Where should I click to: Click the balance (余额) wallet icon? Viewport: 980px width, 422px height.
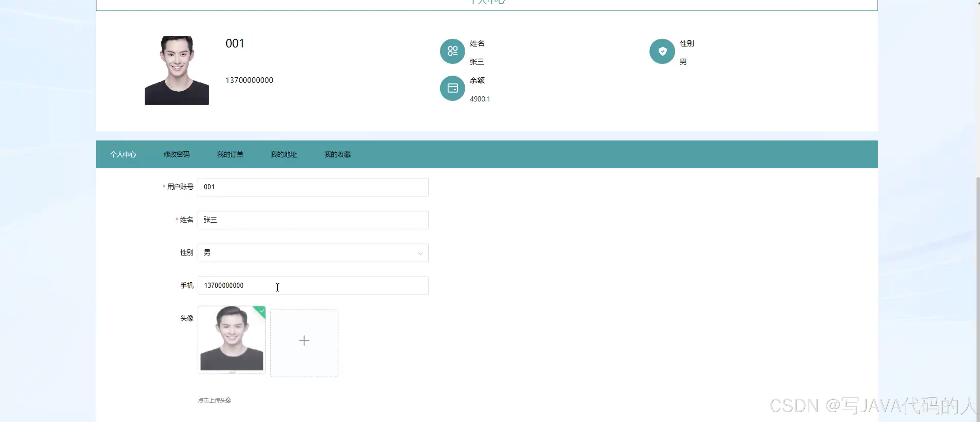point(452,88)
